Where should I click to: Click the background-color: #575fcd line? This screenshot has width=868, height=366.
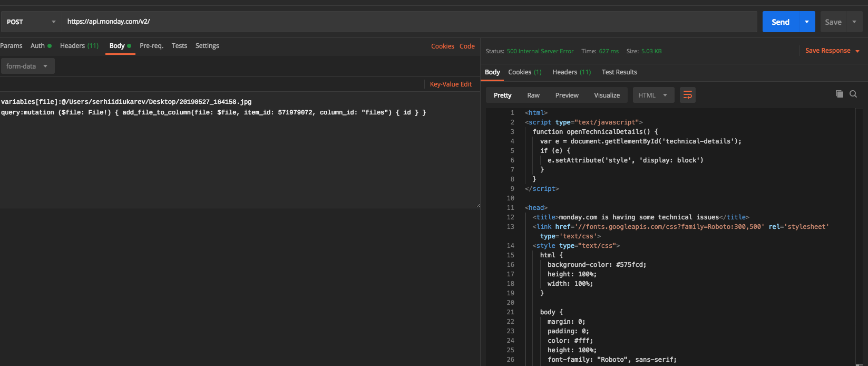pos(597,264)
